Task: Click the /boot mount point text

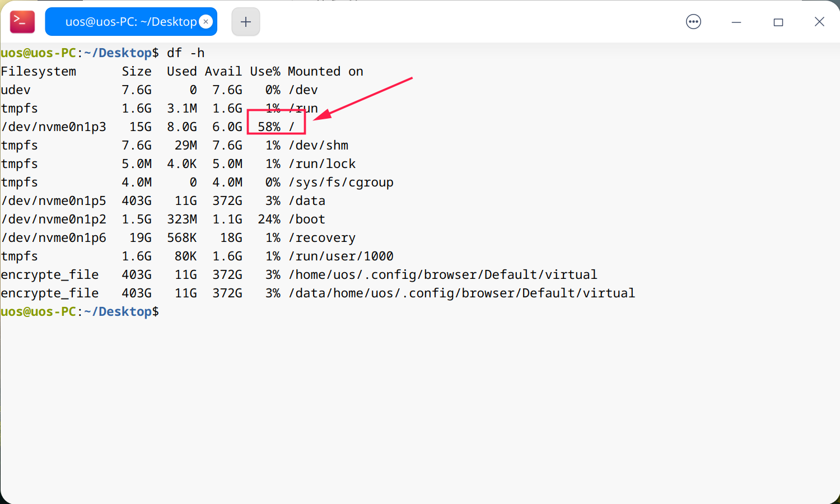Action: pos(307,220)
